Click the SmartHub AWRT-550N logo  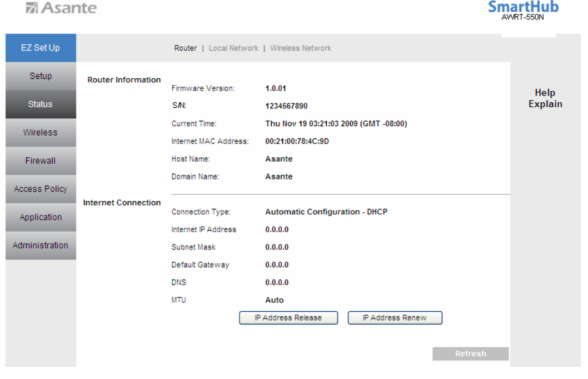click(x=523, y=11)
